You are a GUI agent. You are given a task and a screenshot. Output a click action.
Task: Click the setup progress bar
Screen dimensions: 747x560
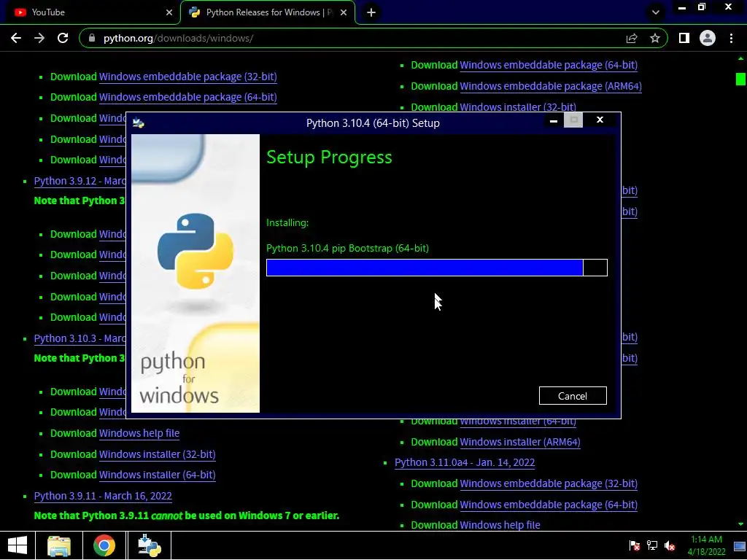(x=437, y=268)
